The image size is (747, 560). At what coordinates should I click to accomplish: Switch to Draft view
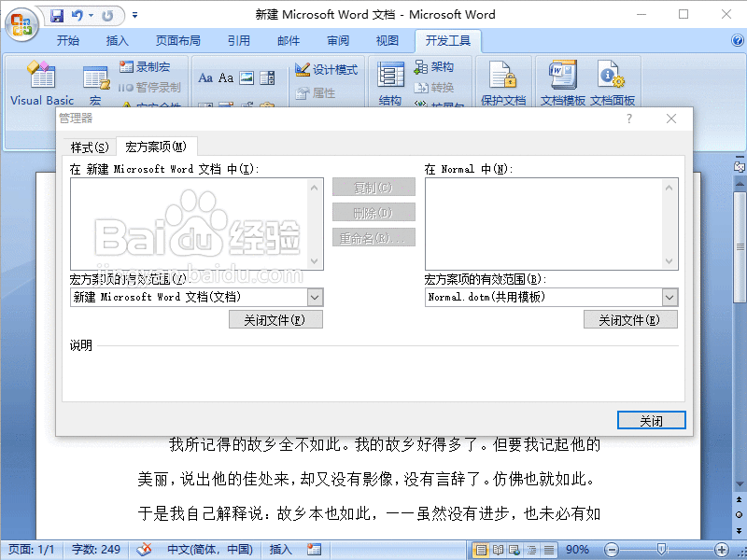549,550
